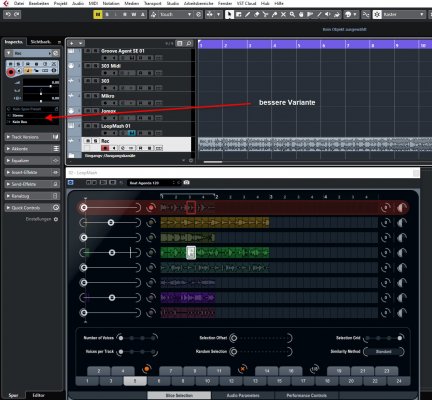The height and width of the screenshot is (400, 432).
Task: Click the line tool icon
Action: pos(319,14)
